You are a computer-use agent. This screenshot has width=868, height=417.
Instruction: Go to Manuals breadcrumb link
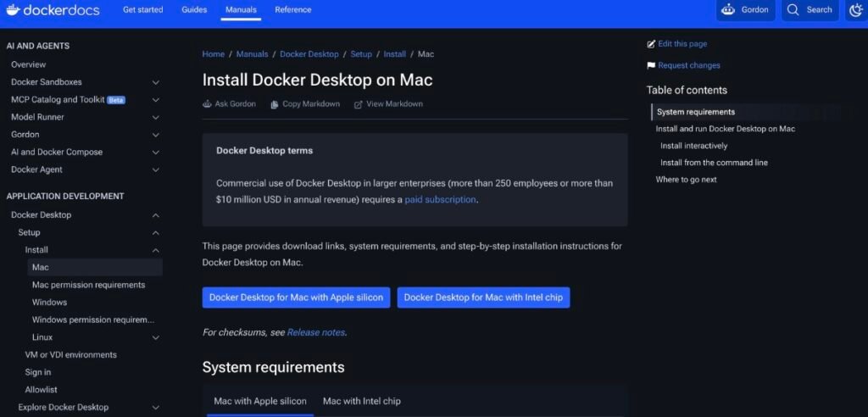(252, 54)
